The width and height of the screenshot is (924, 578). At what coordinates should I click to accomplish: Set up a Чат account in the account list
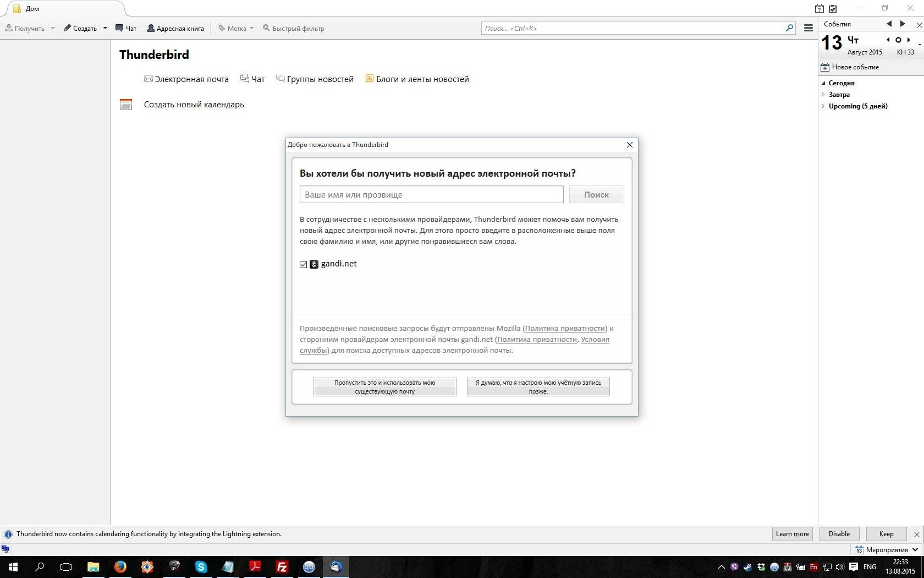click(x=252, y=79)
